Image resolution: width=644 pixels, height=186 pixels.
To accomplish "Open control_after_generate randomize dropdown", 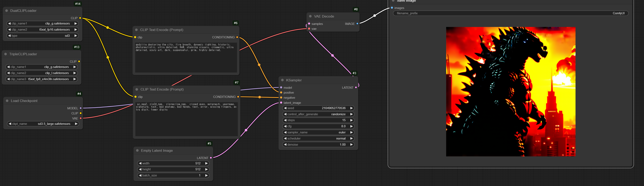I will [318, 114].
